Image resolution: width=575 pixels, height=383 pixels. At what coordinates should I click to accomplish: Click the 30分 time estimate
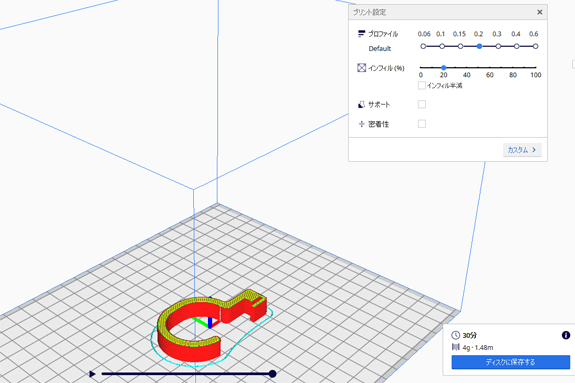click(x=470, y=335)
